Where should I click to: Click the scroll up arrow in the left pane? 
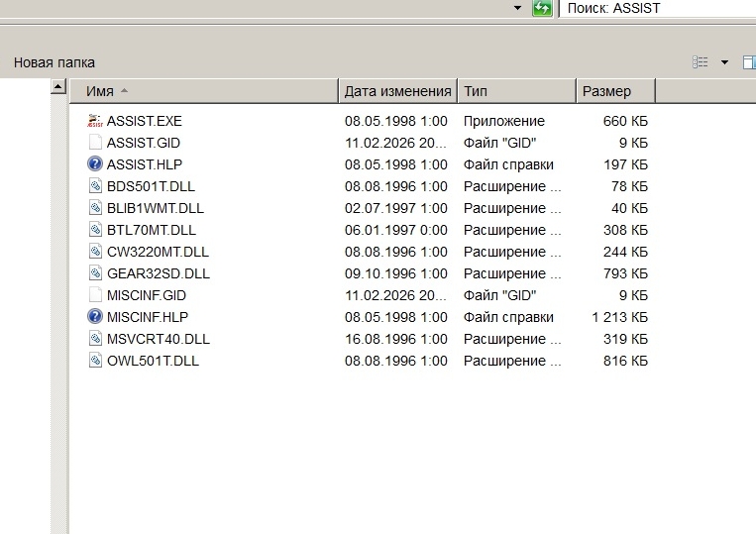tap(58, 89)
